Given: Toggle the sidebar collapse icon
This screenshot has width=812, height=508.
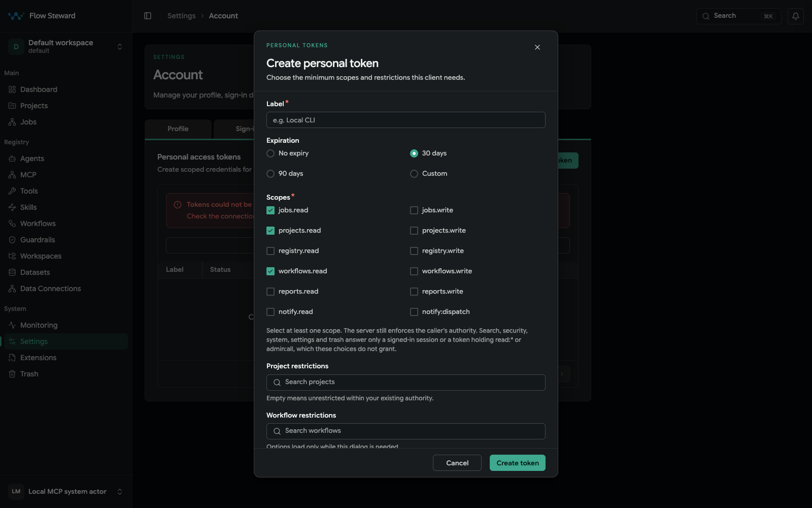Looking at the screenshot, I should point(148,16).
